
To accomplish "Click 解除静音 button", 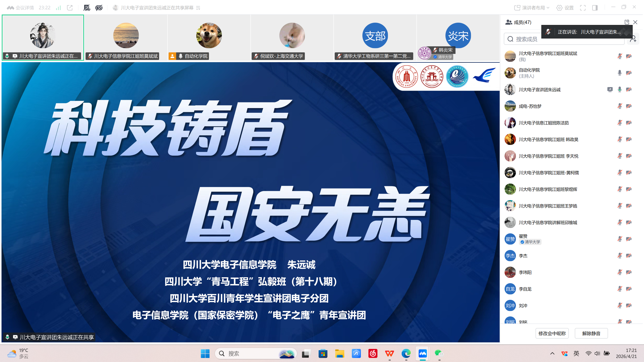I will click(591, 333).
